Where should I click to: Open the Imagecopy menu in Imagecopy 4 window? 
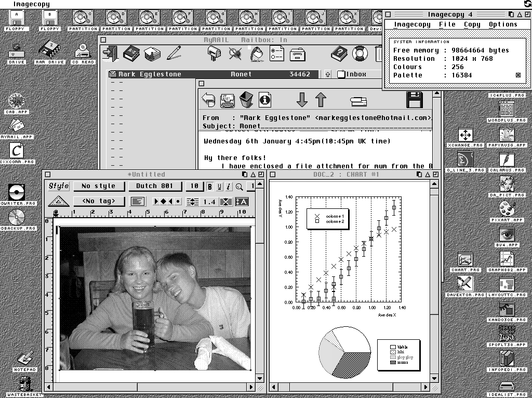click(x=412, y=24)
